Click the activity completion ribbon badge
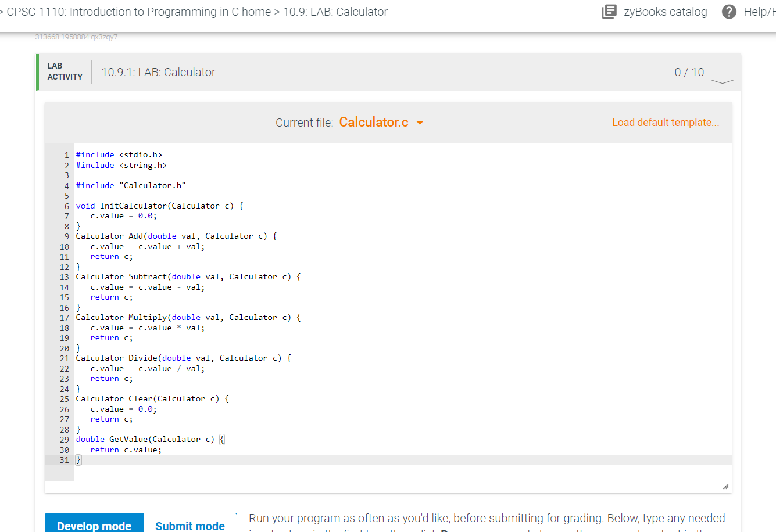 point(722,71)
